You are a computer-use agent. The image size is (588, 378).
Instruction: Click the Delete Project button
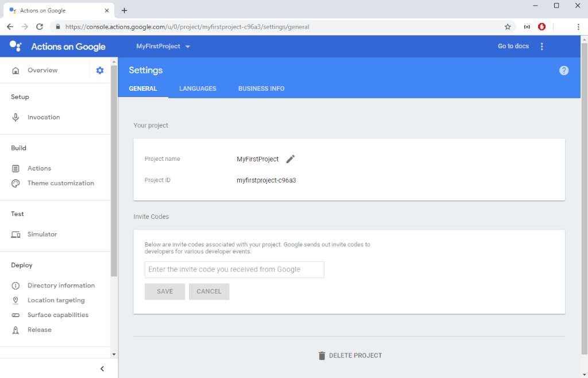pos(350,356)
